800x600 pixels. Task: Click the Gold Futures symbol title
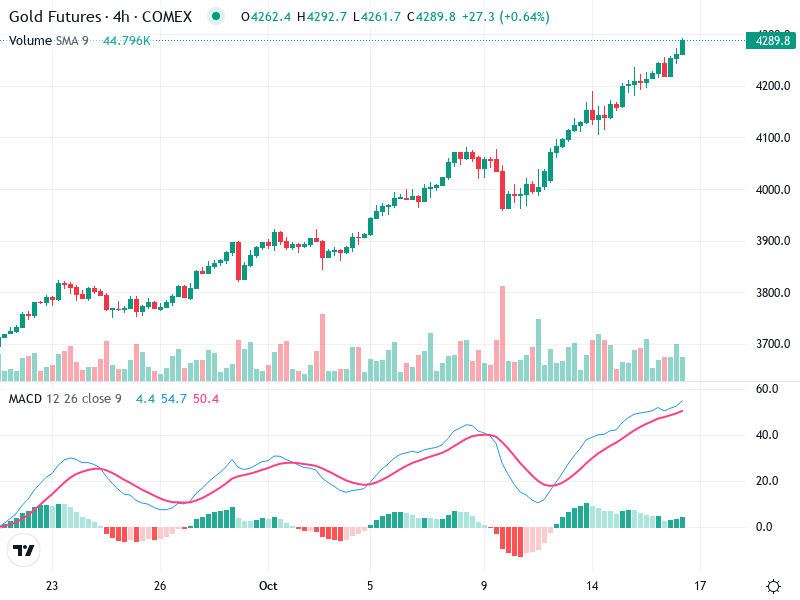100,17
